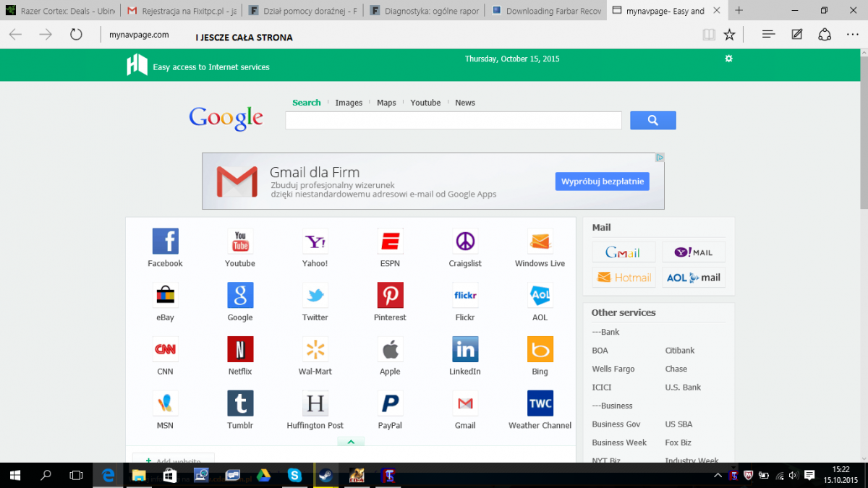Open the blue Google tile in the sites grid
This screenshot has width=868, height=488.
(x=240, y=295)
